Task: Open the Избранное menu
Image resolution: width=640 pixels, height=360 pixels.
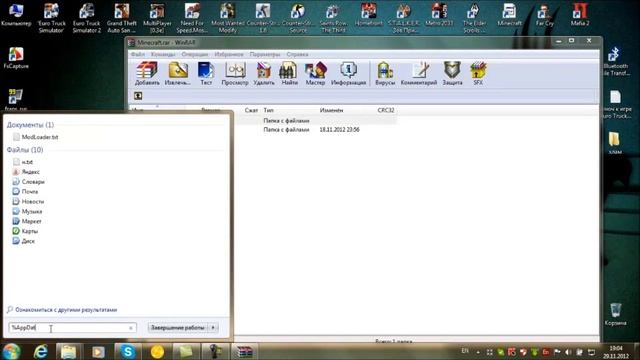Action: (x=229, y=54)
